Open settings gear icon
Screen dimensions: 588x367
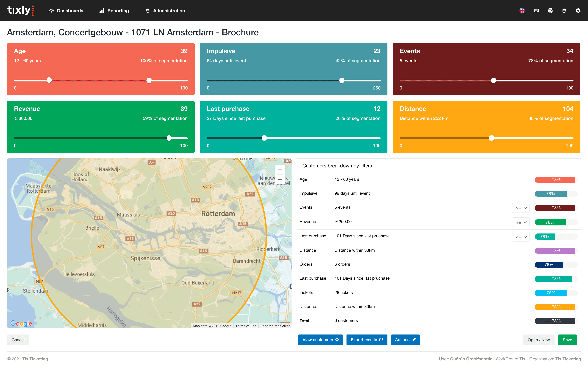tap(578, 11)
